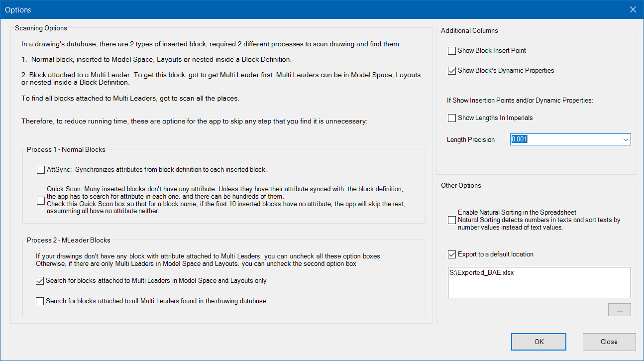
Task: Click the Close button beside OK
Action: point(609,342)
